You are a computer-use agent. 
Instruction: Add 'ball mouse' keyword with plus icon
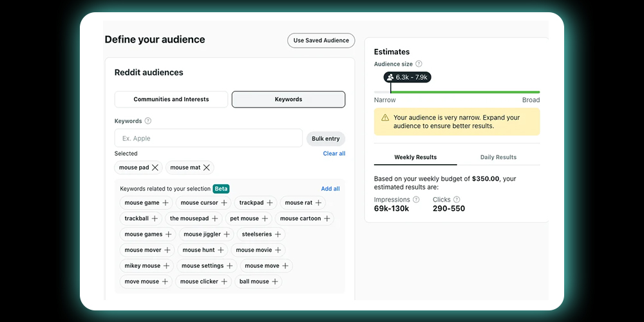point(275,281)
